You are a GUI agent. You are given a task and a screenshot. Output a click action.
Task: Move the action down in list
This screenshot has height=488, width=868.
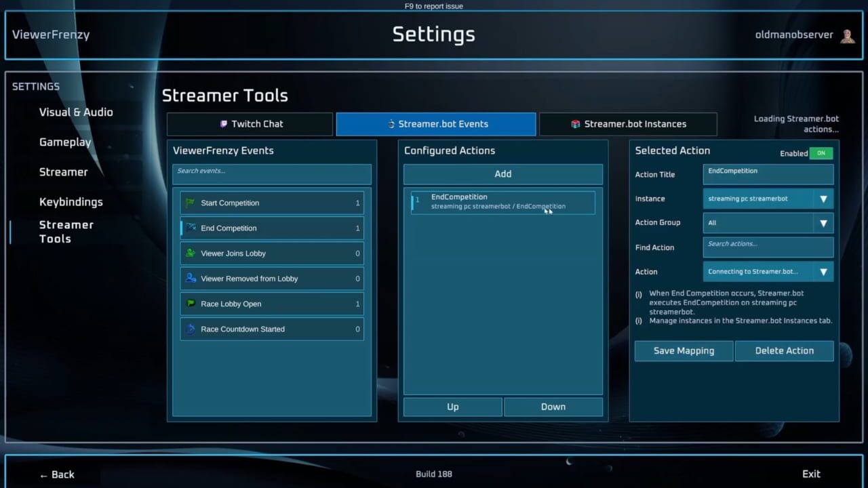tap(553, 407)
